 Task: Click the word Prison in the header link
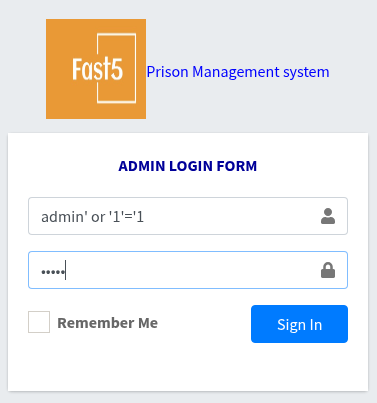coord(167,72)
